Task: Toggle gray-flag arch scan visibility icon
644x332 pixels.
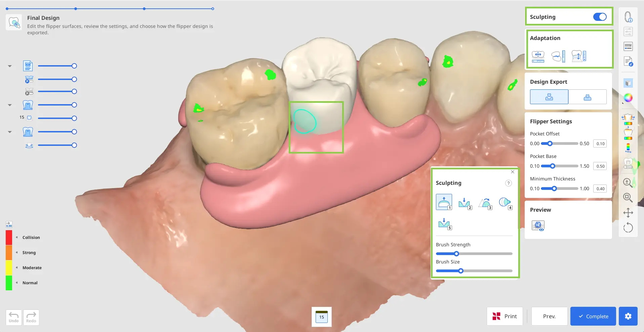Action: point(29,91)
